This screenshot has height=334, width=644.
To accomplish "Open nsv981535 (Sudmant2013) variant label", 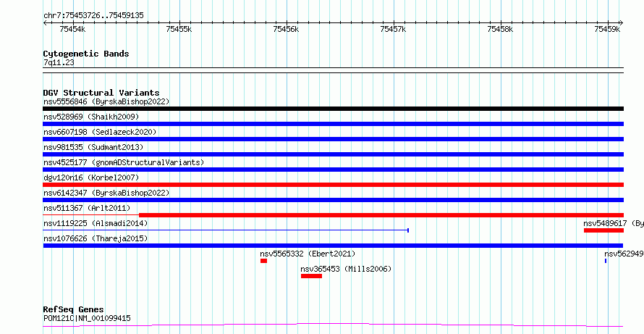I will (x=93, y=147).
